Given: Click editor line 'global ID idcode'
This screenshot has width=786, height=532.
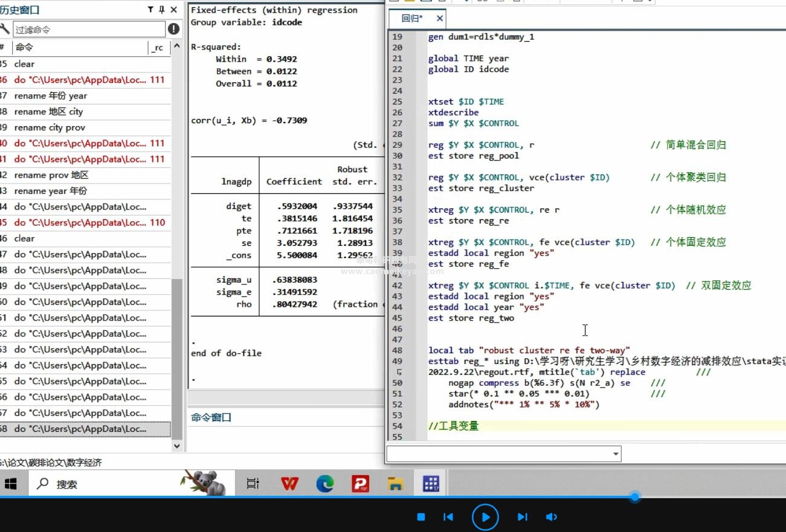Looking at the screenshot, I should coord(468,69).
